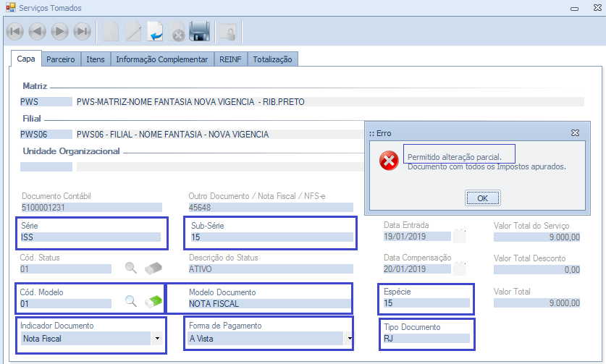Click the Tipo Documento field

pos(426,338)
